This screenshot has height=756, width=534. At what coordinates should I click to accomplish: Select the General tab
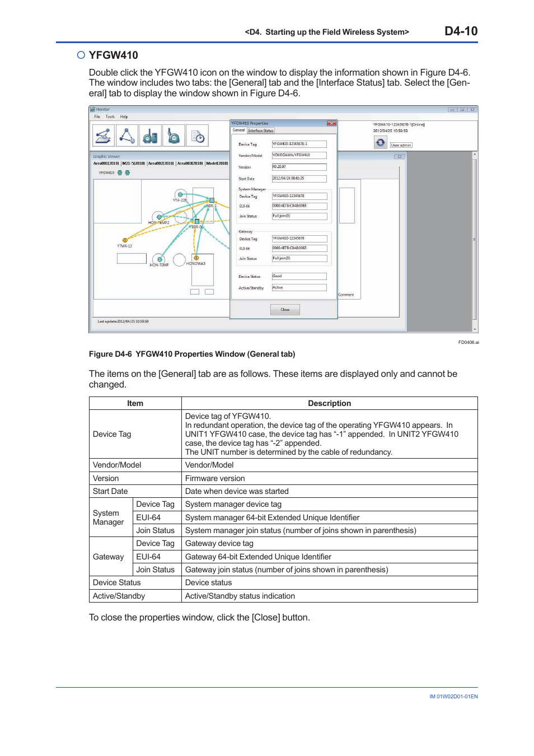click(239, 130)
